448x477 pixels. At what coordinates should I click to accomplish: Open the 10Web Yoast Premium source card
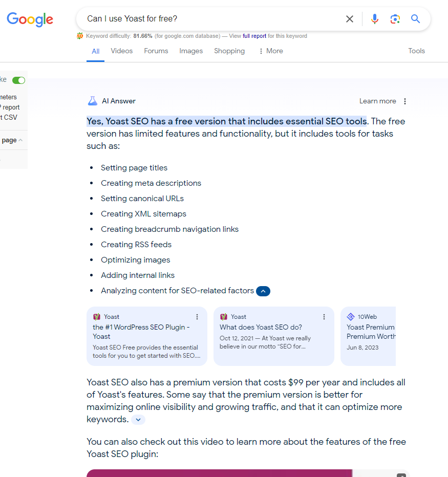[x=368, y=336]
